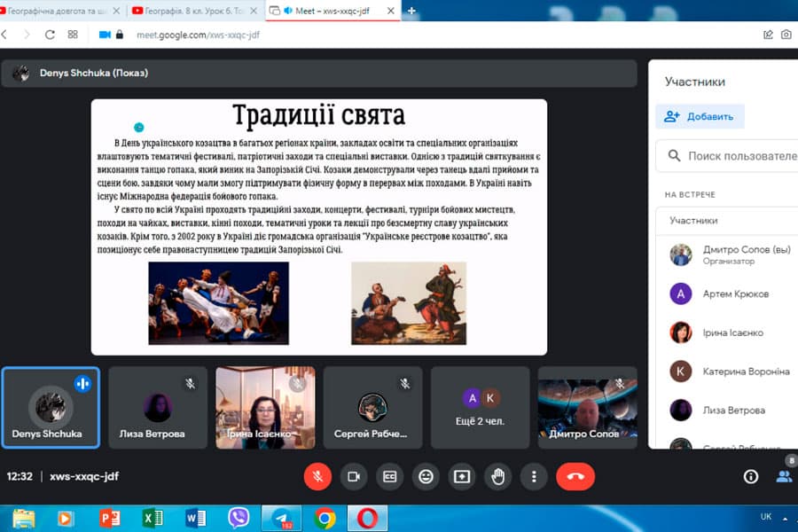798x532 pixels.
Task: Raise hand in the meeting
Action: [x=497, y=476]
